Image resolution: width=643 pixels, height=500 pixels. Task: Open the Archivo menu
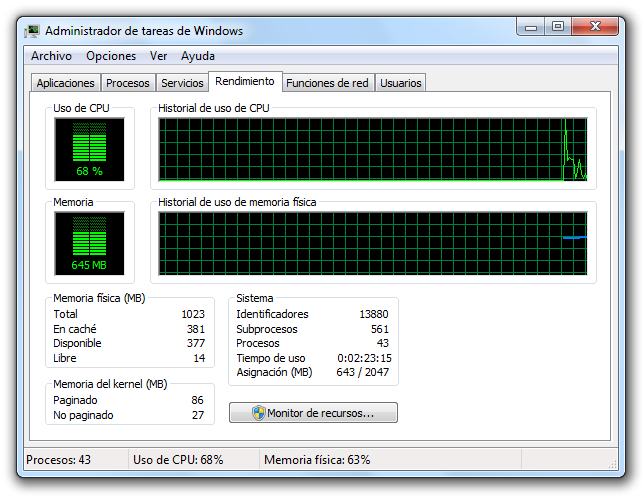point(51,56)
